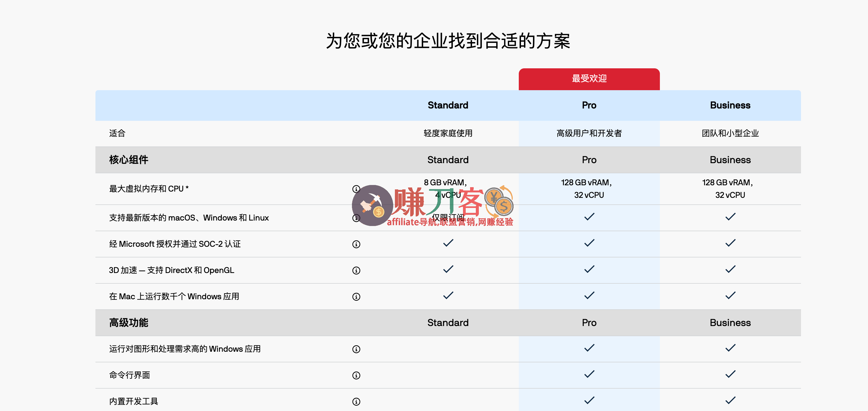Click the Standard checkmark in SOC-2 认证 row
This screenshot has height=411, width=868.
[448, 243]
